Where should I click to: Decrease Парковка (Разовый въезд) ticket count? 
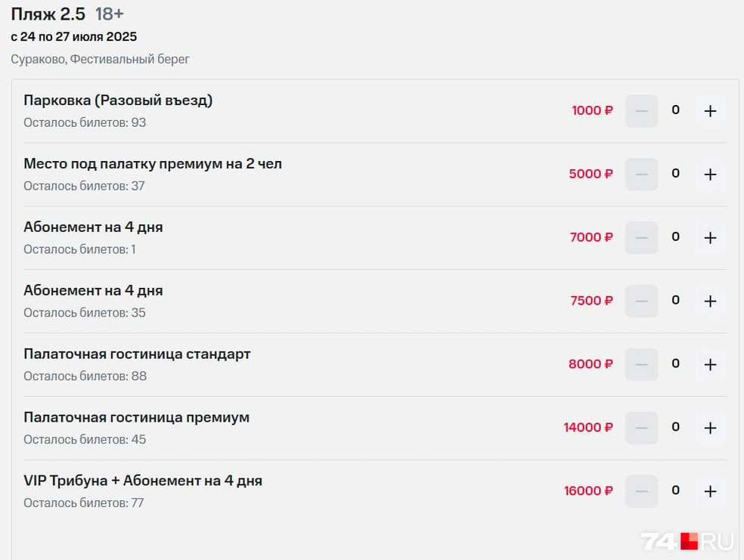coord(641,111)
